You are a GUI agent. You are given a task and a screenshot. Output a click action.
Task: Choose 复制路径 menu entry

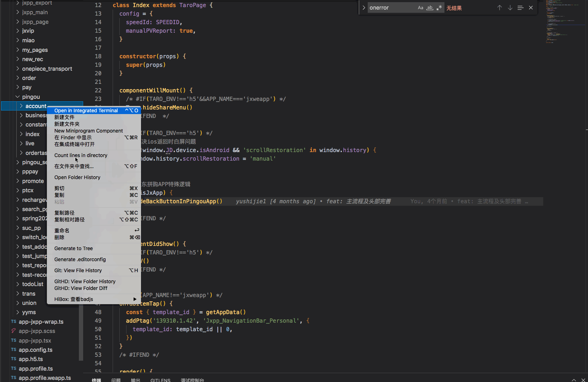pos(94,213)
